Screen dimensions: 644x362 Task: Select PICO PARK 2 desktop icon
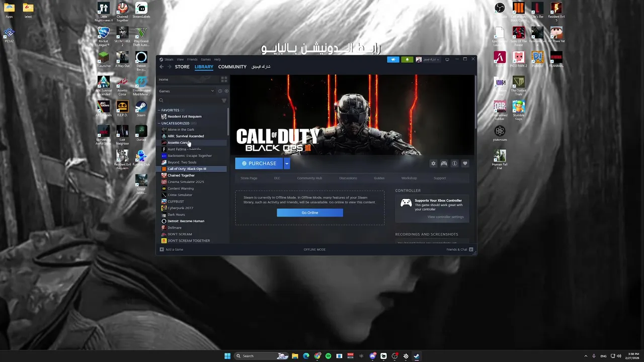click(x=519, y=60)
